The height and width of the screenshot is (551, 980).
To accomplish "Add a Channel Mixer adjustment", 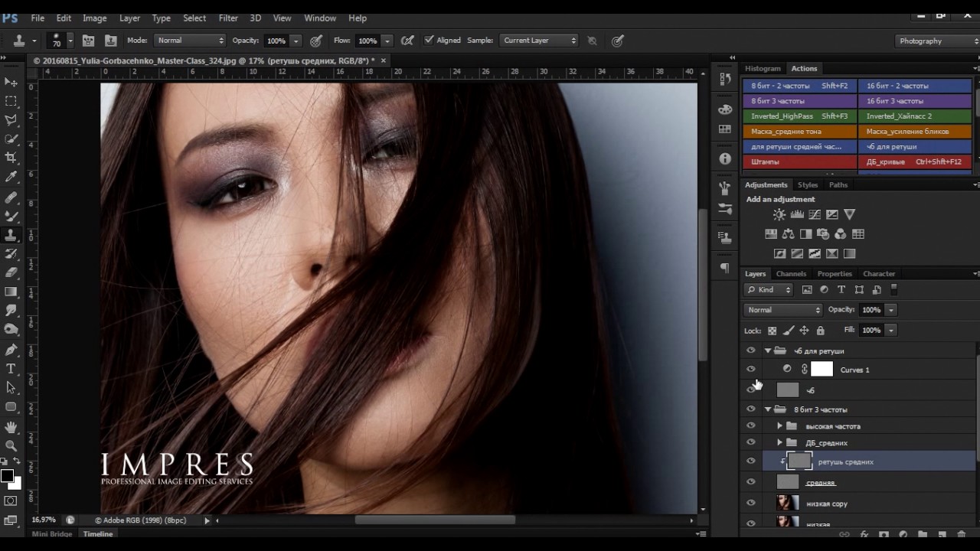I will tap(841, 234).
